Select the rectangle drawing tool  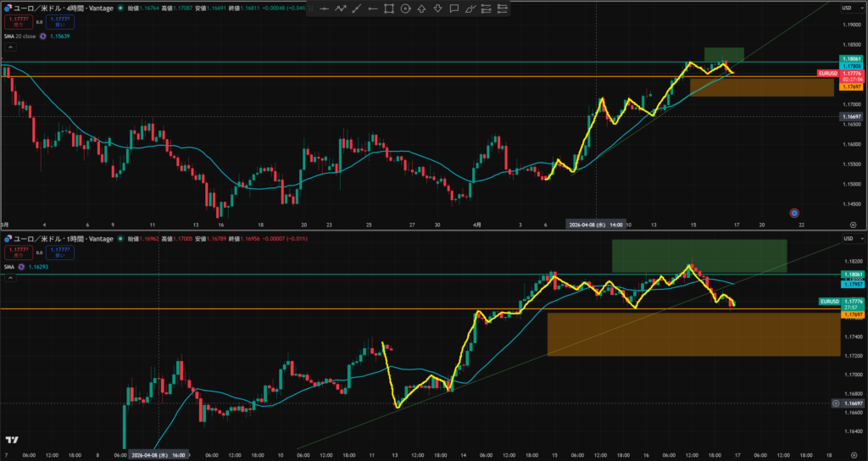pos(389,8)
